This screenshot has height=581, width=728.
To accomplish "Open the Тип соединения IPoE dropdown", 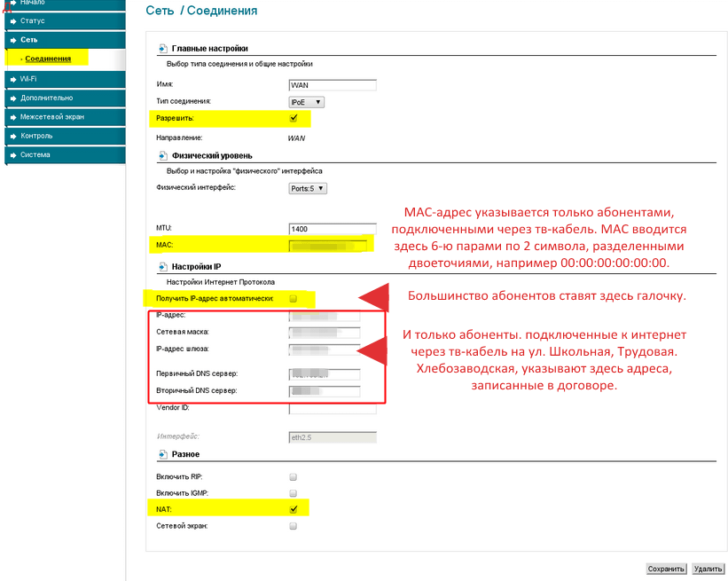I will click(x=307, y=102).
